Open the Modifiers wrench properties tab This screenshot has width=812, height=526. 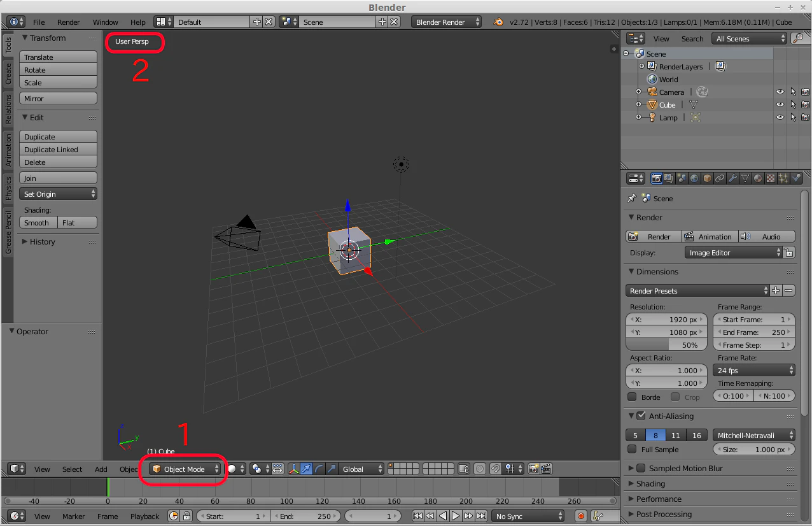(x=732, y=179)
